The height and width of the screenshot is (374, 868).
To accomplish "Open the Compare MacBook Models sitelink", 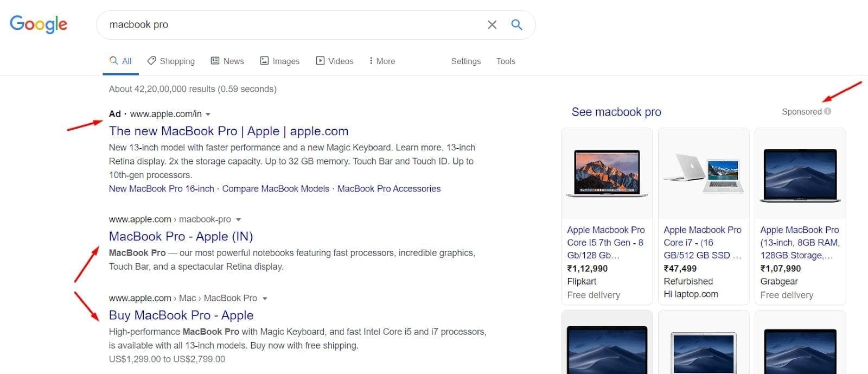I will (x=276, y=188).
